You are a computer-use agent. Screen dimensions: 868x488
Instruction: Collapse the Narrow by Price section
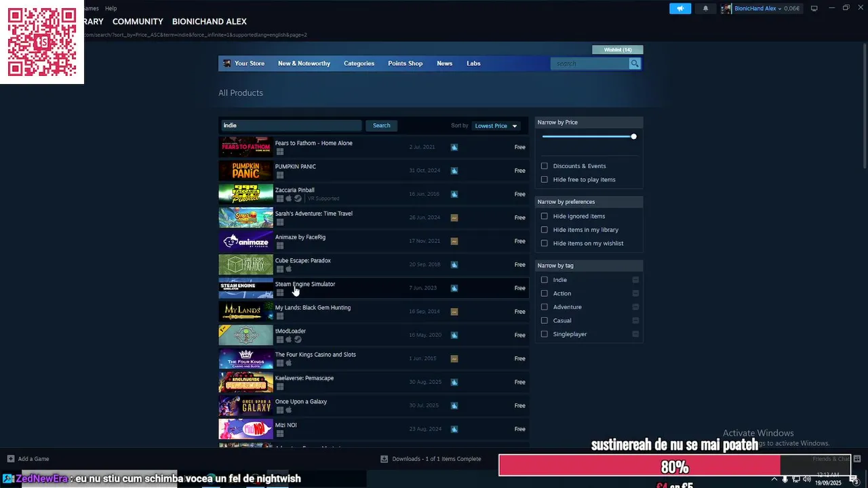pyautogui.click(x=589, y=122)
